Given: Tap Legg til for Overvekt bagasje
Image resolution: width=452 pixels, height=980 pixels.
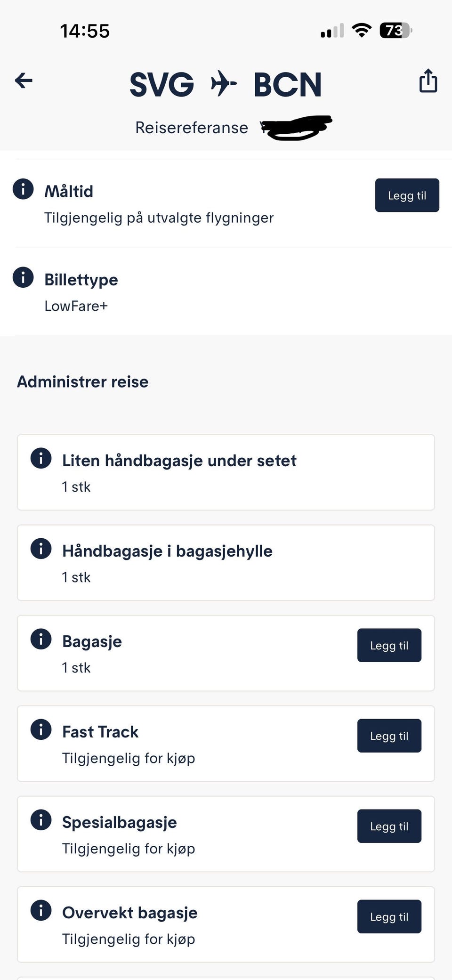Looking at the screenshot, I should click(x=389, y=916).
